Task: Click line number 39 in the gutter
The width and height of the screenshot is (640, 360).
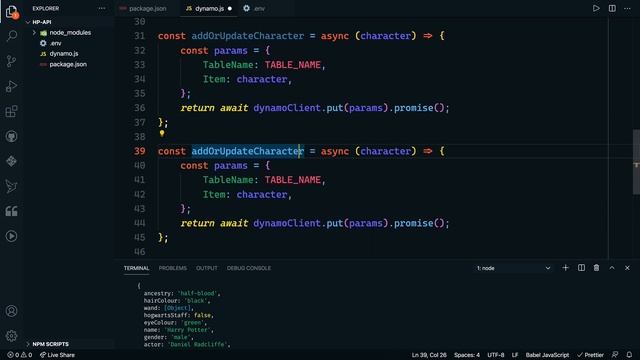Action: tap(140, 151)
